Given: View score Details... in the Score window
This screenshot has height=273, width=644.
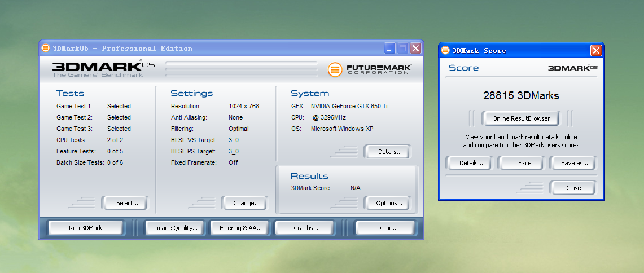Looking at the screenshot, I should coord(471,163).
